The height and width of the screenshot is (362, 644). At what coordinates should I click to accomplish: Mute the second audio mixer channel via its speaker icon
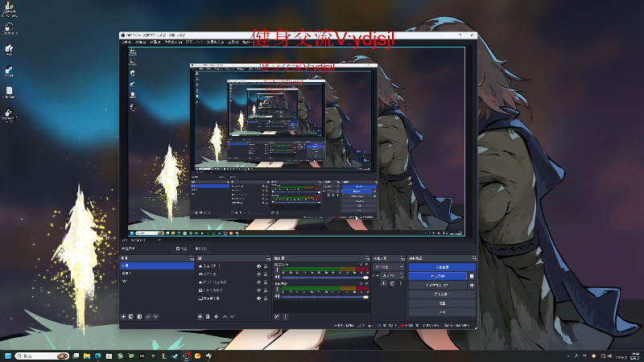pos(277,296)
